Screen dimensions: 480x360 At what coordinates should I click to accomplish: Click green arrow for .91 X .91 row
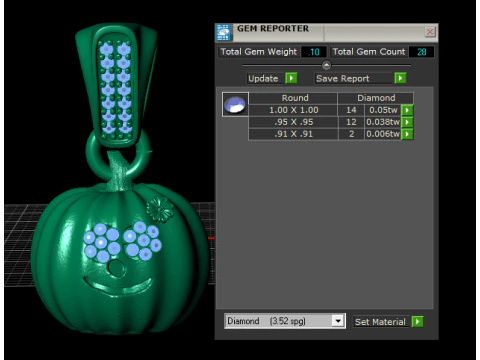[x=407, y=134]
